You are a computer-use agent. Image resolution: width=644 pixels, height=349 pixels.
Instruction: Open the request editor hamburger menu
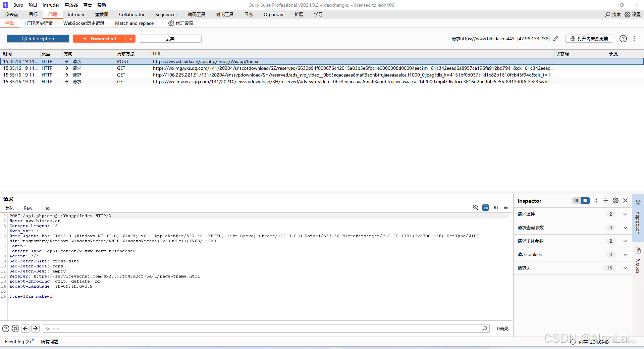pyautogui.click(x=506, y=207)
